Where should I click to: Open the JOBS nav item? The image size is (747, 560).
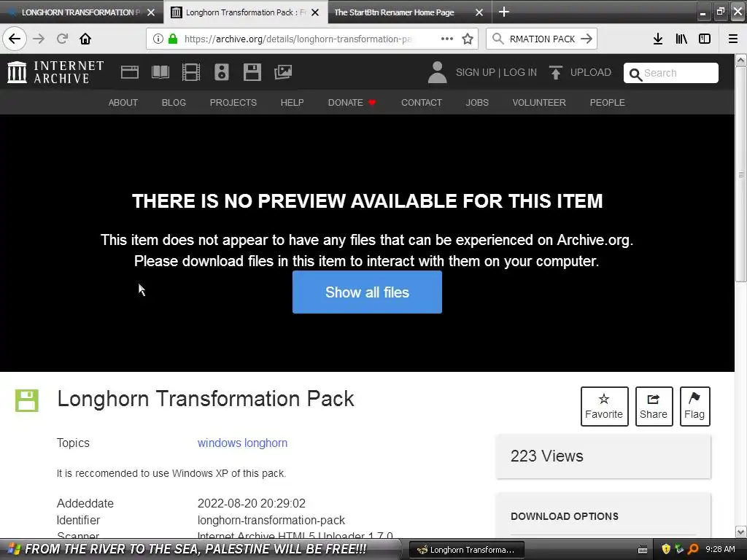[x=477, y=102]
